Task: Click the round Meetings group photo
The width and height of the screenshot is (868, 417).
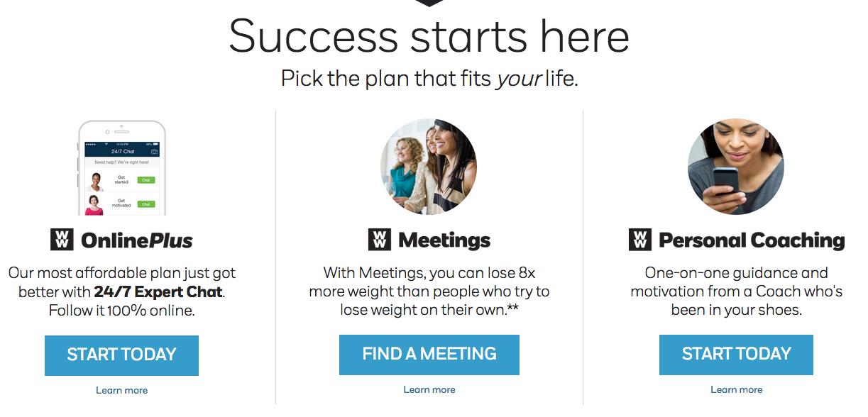Action: 429,167
